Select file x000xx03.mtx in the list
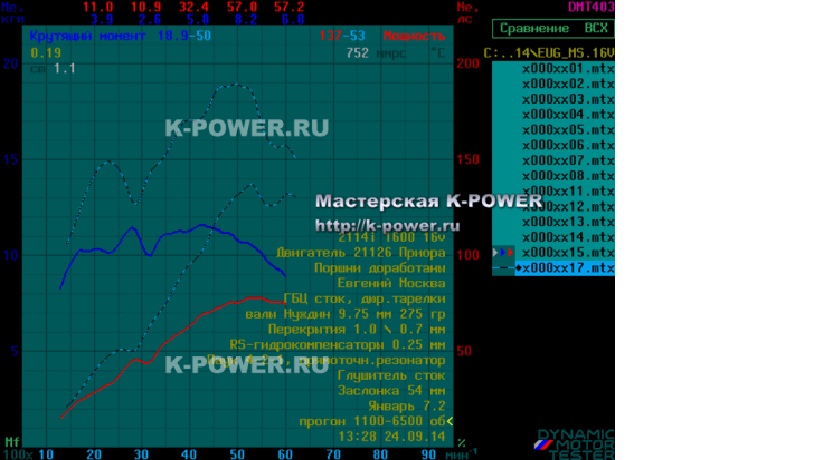Image resolution: width=819 pixels, height=460 pixels. pos(568,99)
